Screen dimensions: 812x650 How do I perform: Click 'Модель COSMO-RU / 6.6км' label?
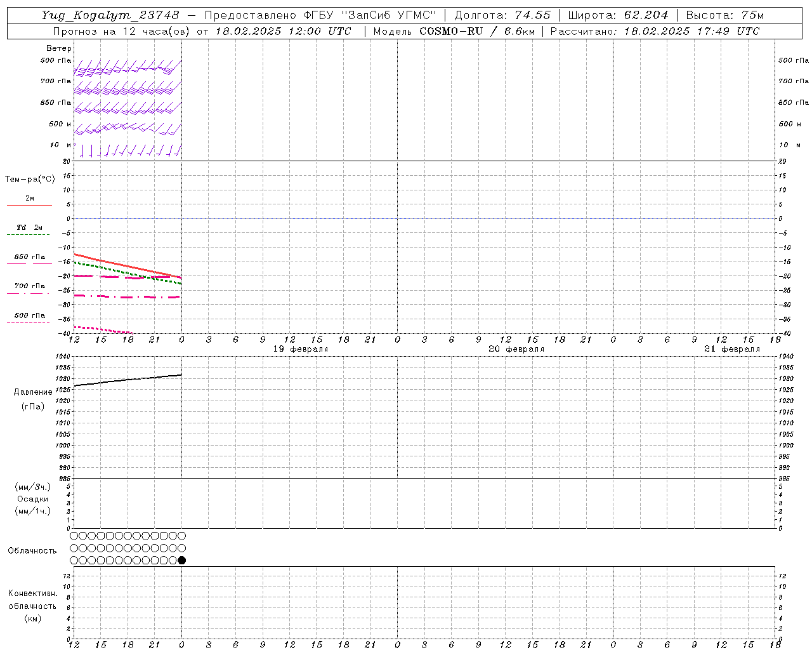(x=454, y=31)
